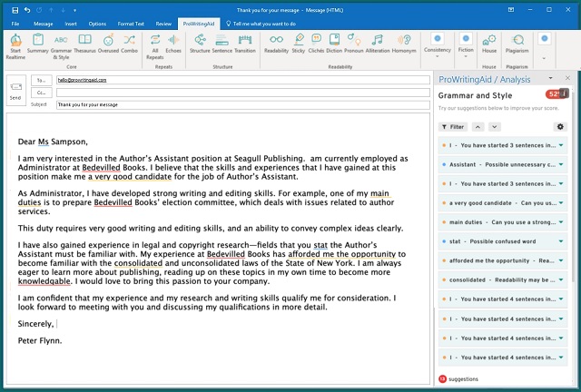Run the All Repeats report
The height and width of the screenshot is (392, 581).
(155, 46)
